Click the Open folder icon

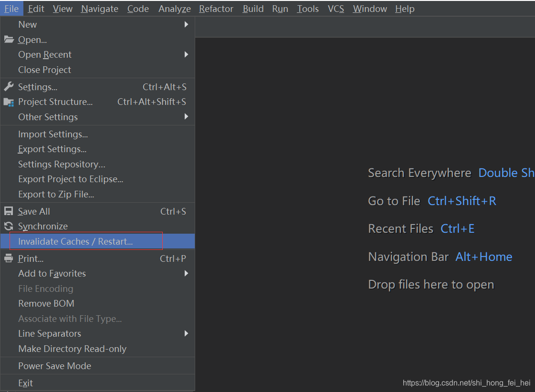coord(9,40)
